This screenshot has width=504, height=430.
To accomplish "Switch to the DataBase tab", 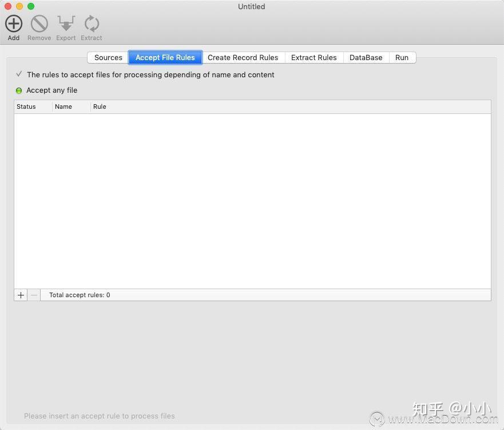I will click(366, 57).
